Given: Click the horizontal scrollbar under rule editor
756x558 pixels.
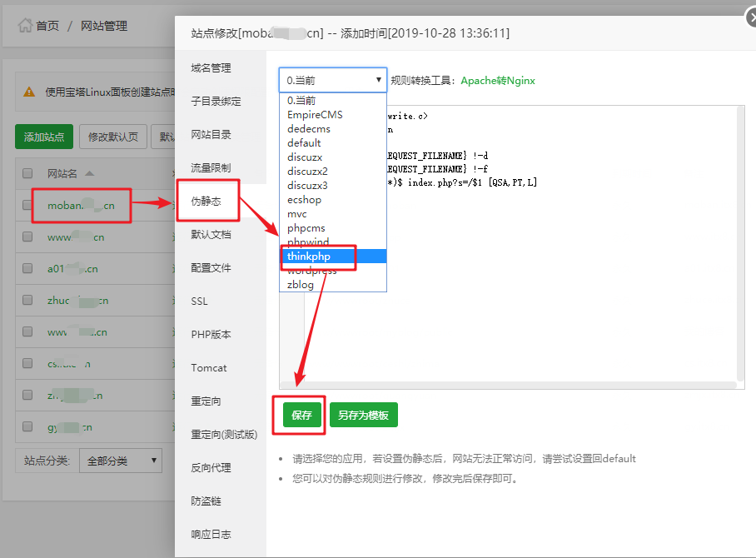Looking at the screenshot, I should coord(508,386).
